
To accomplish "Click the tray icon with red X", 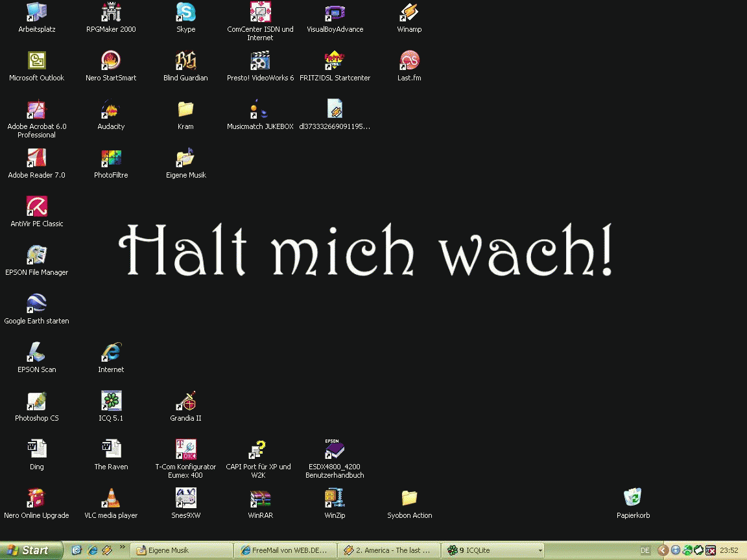I will (710, 550).
